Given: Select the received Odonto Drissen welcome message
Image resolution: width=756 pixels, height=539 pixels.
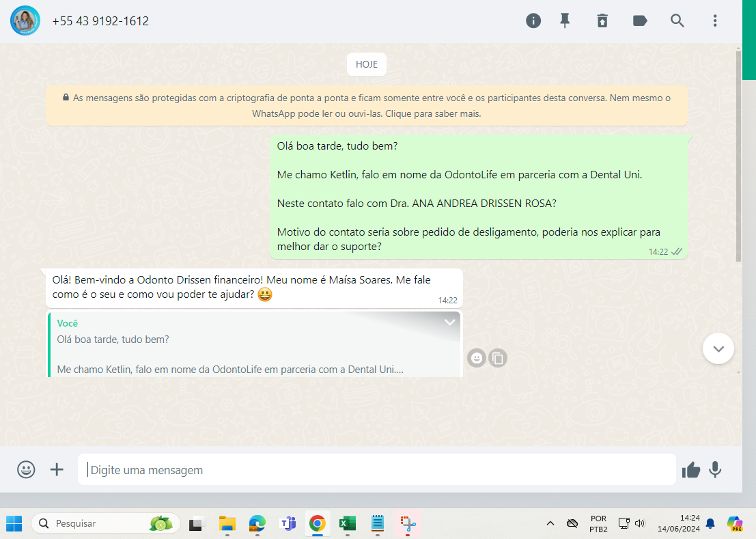Looking at the screenshot, I should (x=254, y=288).
